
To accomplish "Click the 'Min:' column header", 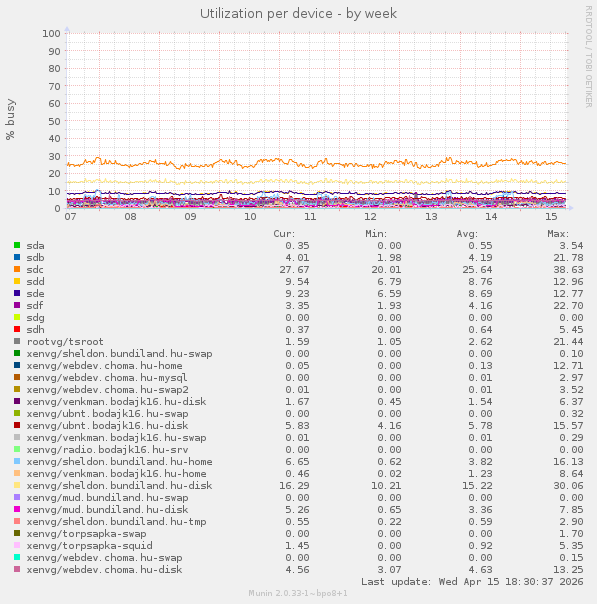I will point(376,234).
